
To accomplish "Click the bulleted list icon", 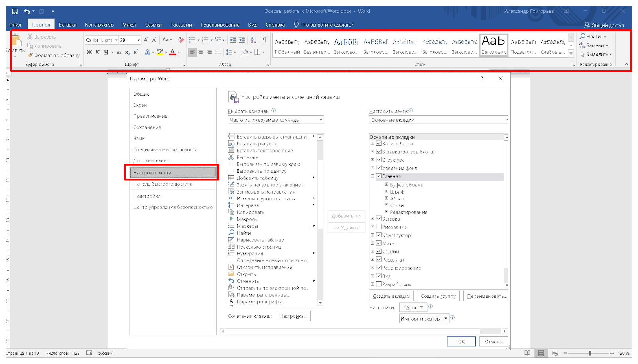I will point(193,40).
